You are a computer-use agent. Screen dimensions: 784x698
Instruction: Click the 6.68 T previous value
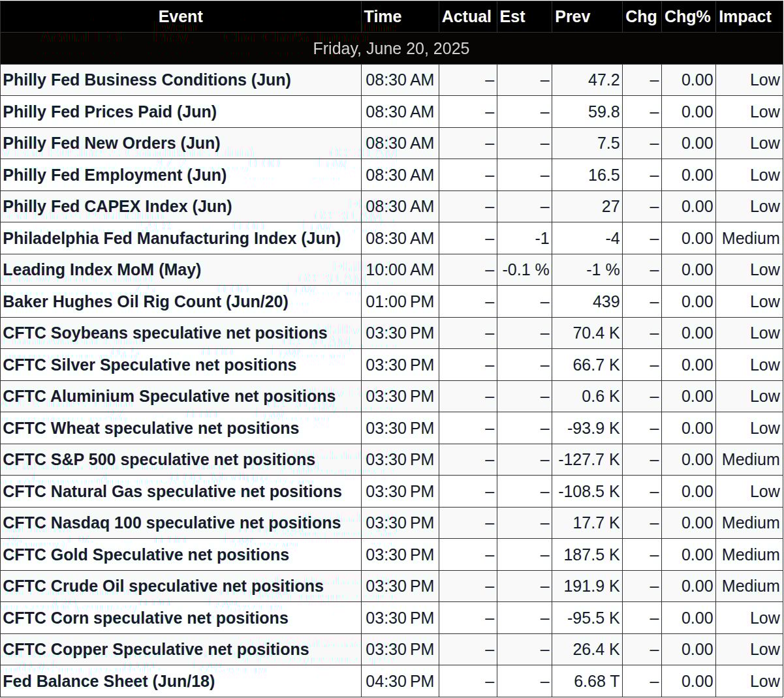(597, 682)
